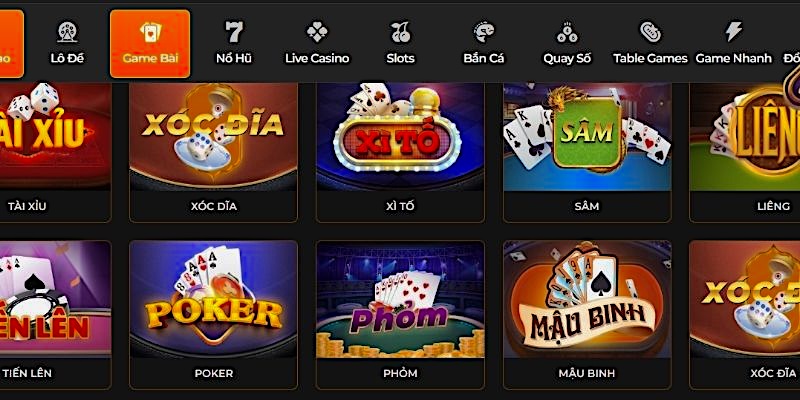Open the Phỏm game thumbnail
The width and height of the screenshot is (800, 400).
click(400, 299)
